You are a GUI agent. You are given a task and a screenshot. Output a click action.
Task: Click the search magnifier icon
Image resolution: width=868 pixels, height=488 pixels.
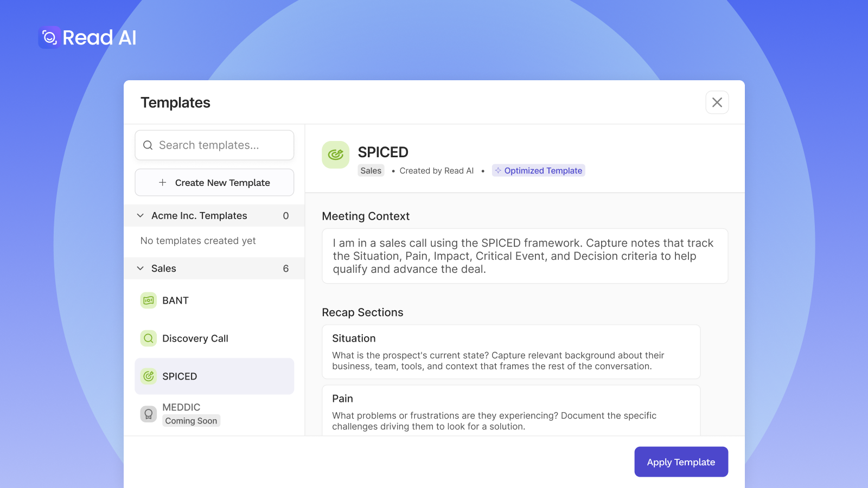[148, 145]
